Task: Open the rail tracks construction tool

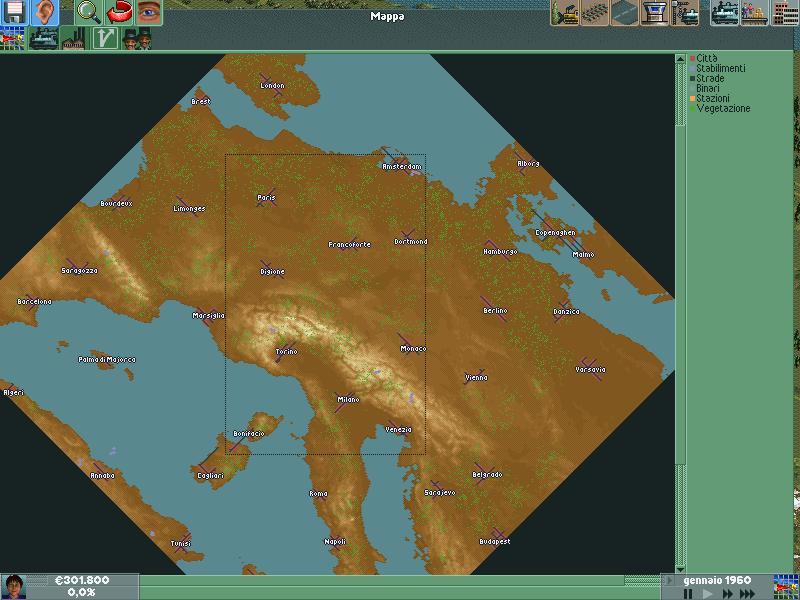Action: [594, 13]
